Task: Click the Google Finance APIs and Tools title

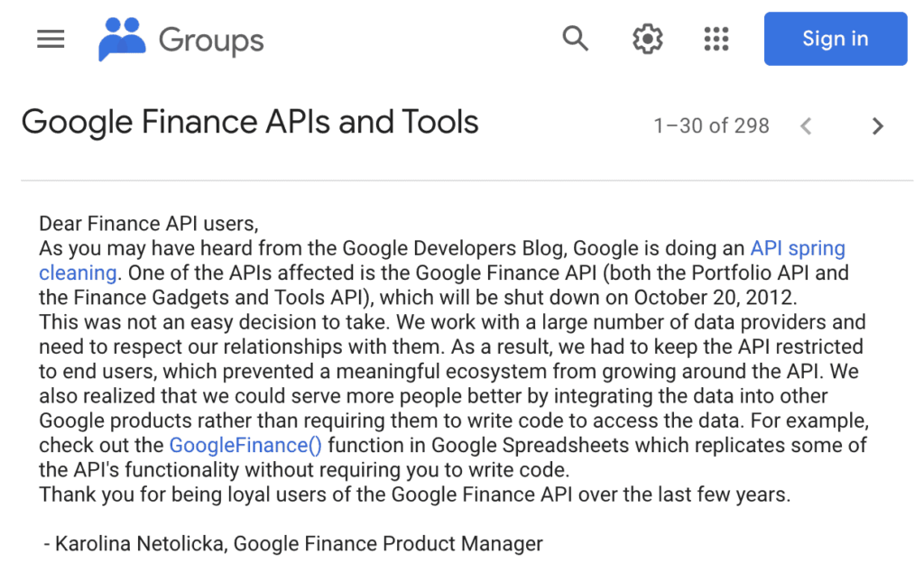Action: coord(250,122)
